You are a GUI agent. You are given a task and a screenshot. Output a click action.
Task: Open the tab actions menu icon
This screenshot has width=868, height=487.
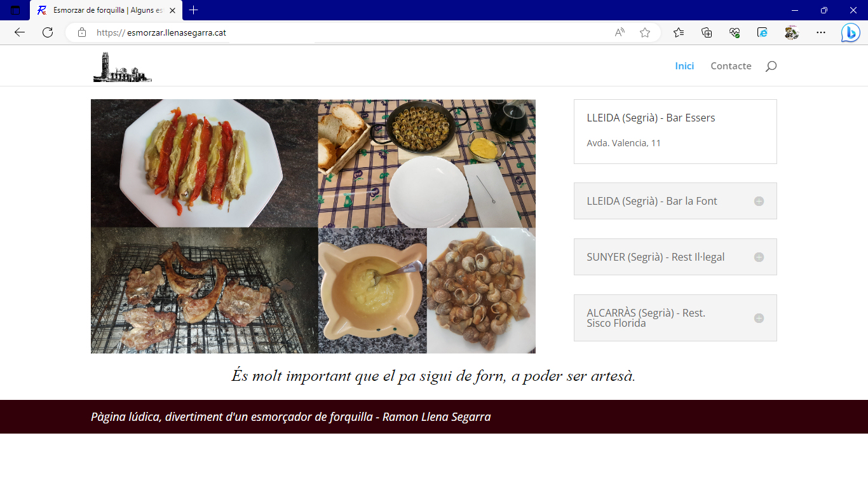pos(15,10)
